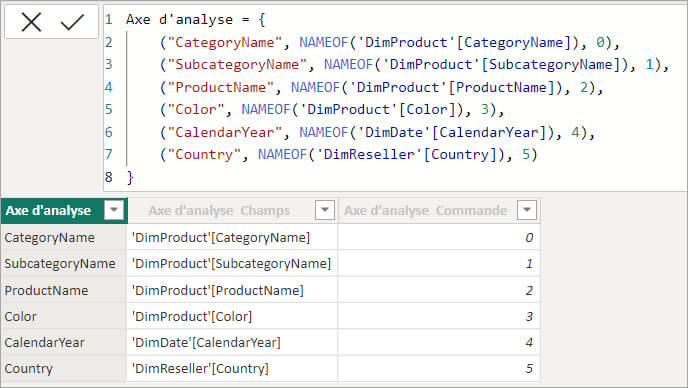Select the Axe d'analyse column header
This screenshot has height=388, width=688.
pos(64,210)
